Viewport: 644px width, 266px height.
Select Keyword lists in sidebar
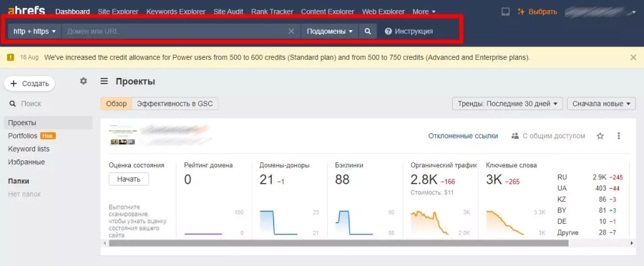tap(29, 149)
